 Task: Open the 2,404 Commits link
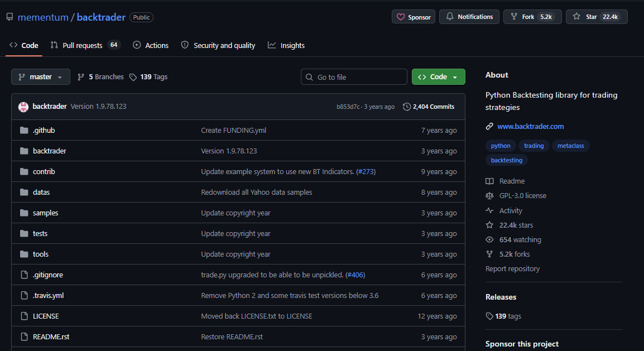tap(429, 107)
